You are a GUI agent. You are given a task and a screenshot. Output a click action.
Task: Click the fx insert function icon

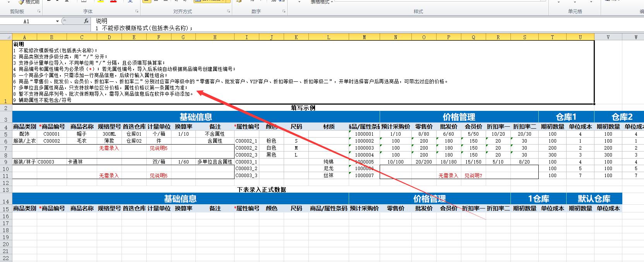[x=86, y=21]
